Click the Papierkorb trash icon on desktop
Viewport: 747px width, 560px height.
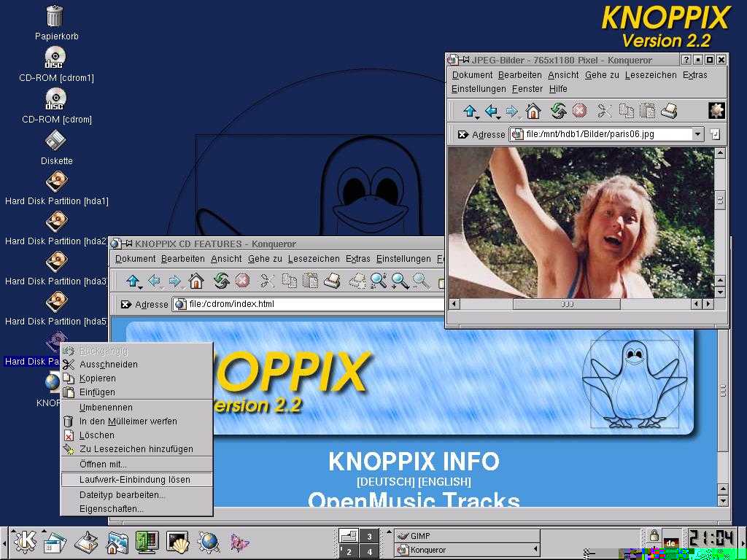pyautogui.click(x=55, y=15)
